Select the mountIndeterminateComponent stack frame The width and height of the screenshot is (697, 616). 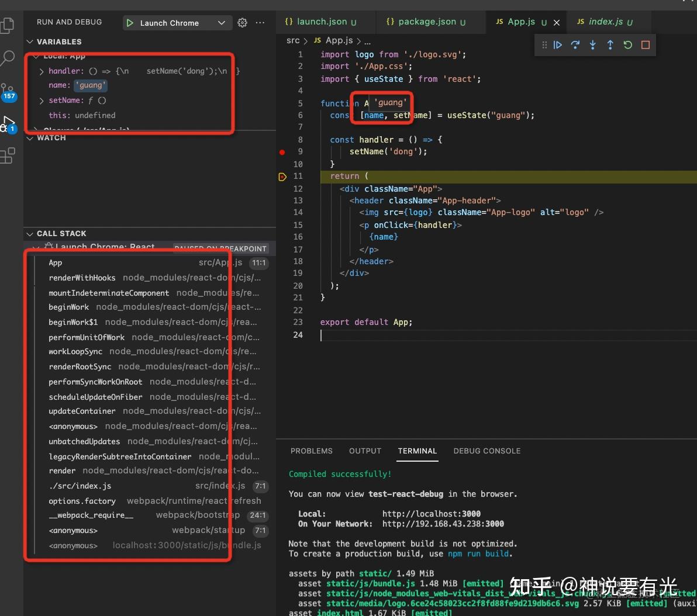coord(150,293)
